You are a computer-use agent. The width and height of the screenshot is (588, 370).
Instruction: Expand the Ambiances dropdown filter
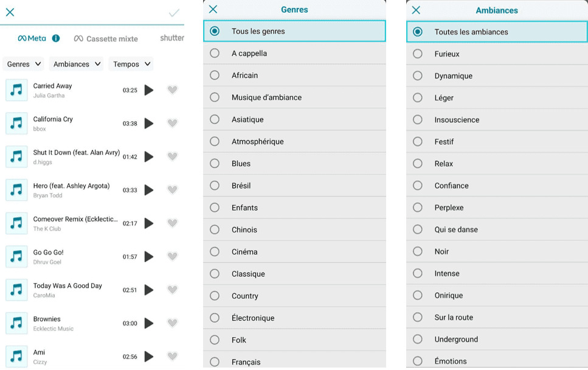(76, 64)
